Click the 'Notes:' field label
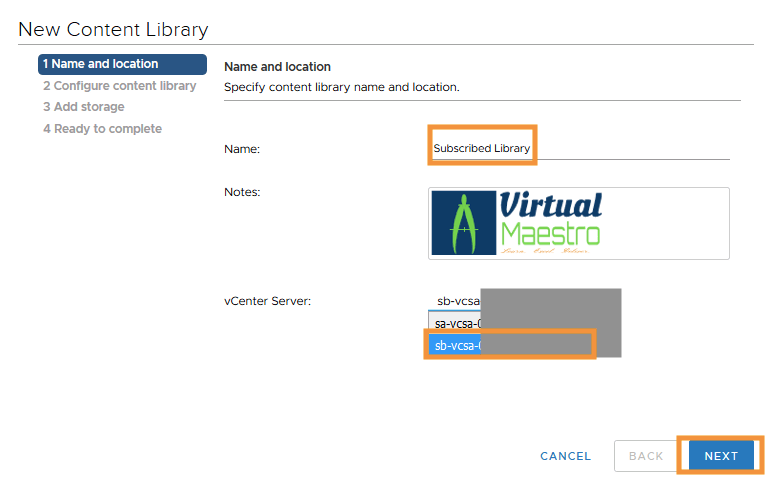The image size is (766, 487). click(242, 192)
